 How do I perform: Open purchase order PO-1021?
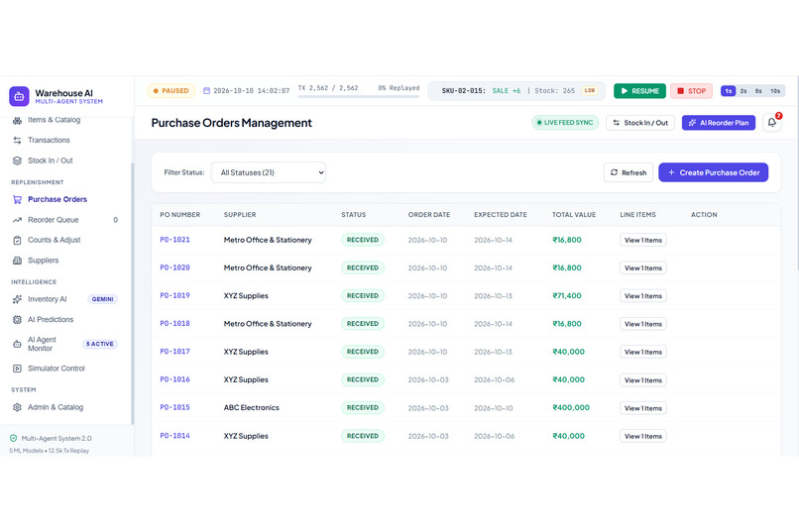tap(174, 240)
